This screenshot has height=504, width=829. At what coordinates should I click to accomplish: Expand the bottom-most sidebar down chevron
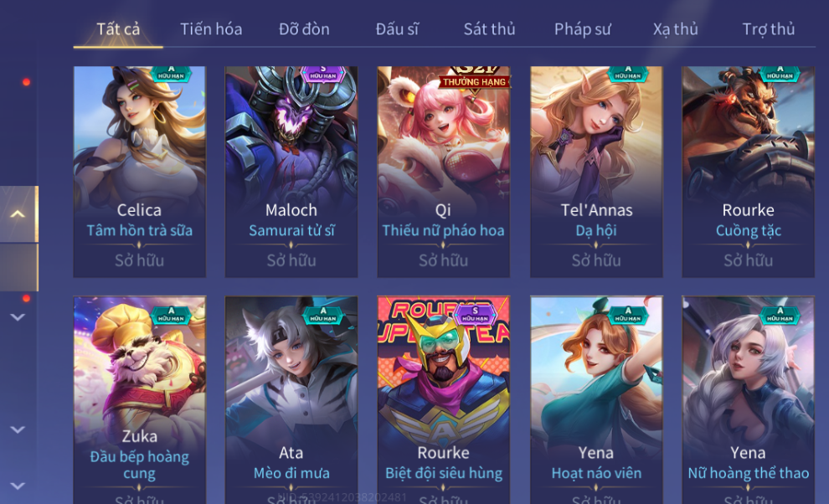coord(18,486)
